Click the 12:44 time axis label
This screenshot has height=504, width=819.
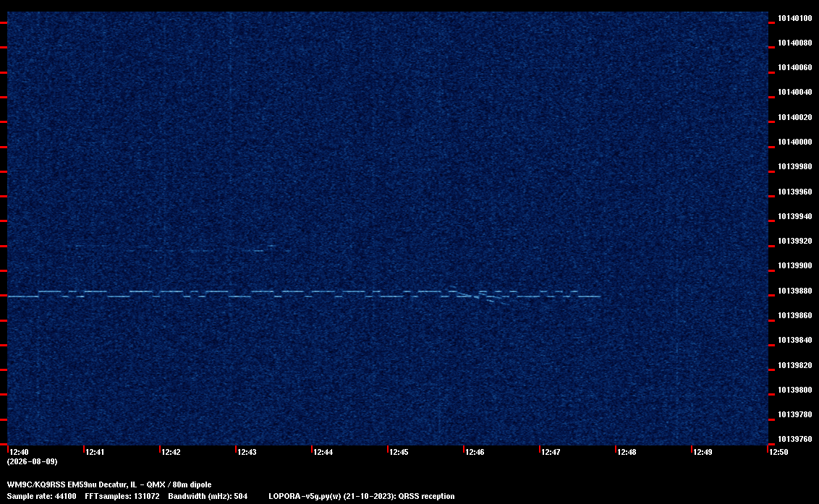pos(323,452)
